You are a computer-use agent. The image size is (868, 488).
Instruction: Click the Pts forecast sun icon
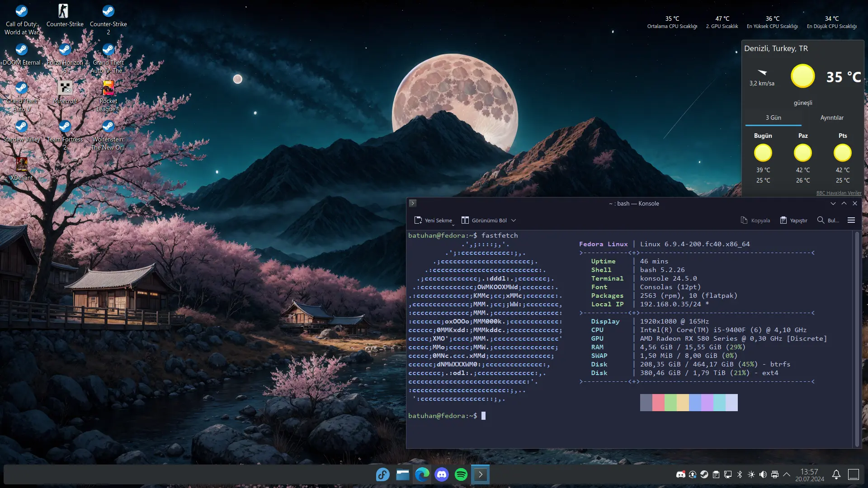click(843, 153)
